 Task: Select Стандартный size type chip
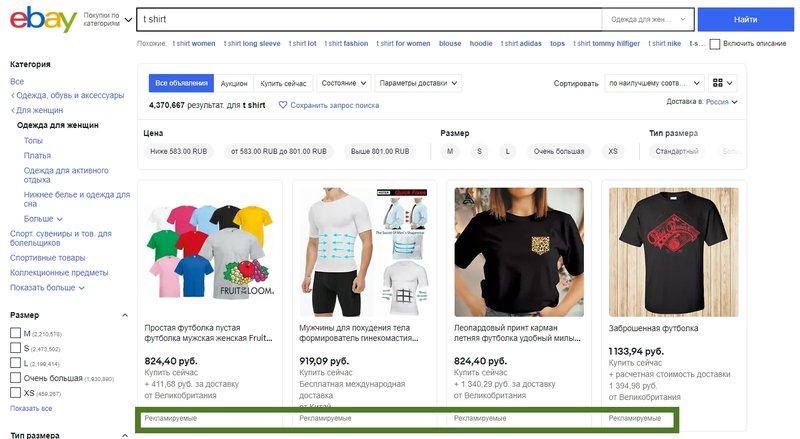(x=677, y=151)
